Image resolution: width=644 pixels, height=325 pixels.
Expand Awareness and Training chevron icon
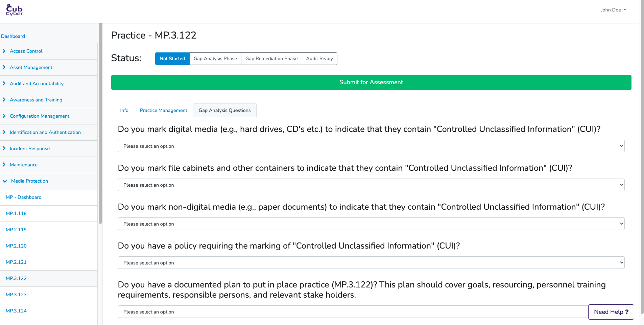(4, 100)
